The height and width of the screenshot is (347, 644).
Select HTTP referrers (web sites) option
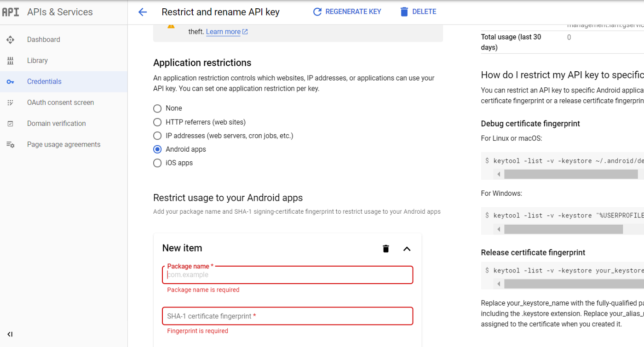click(157, 122)
